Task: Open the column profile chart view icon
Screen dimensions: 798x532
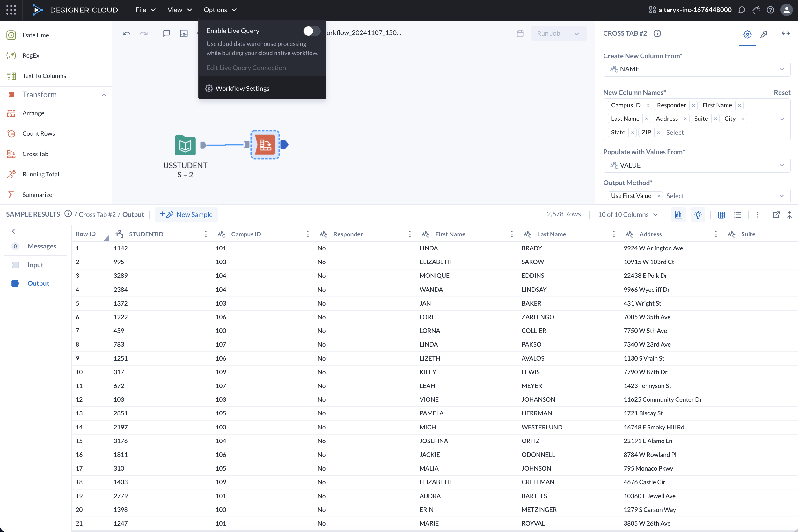Action: click(678, 214)
